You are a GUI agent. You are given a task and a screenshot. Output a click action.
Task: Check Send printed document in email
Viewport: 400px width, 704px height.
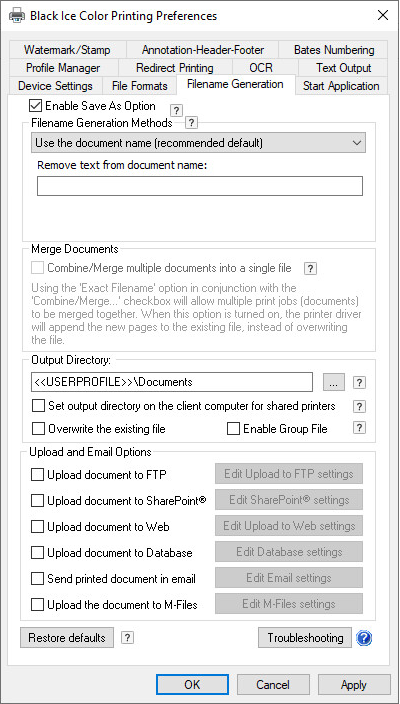(x=37, y=578)
